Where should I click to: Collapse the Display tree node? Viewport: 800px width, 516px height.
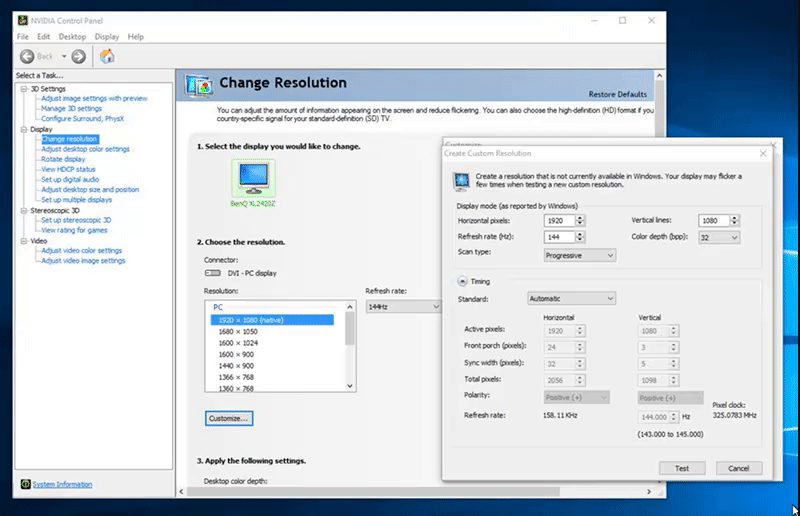[23, 129]
